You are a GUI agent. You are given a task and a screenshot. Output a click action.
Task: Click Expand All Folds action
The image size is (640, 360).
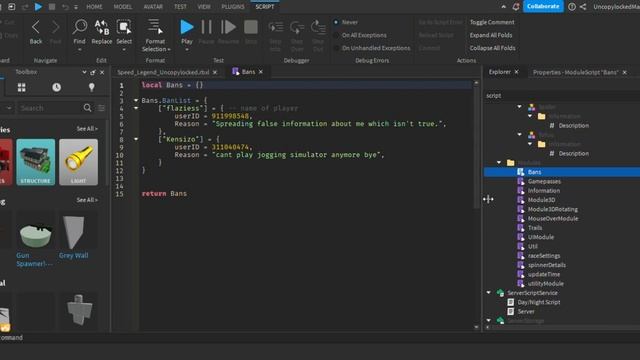click(491, 35)
